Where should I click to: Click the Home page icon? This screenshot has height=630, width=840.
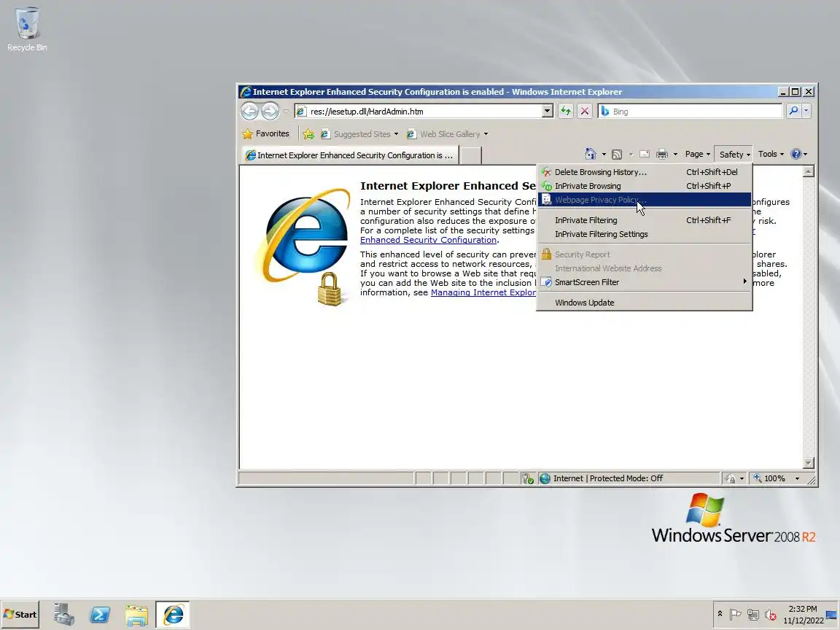click(591, 155)
